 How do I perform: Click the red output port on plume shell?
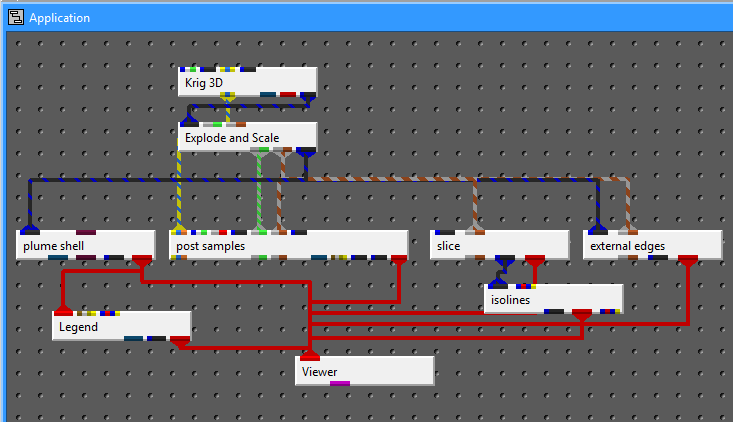[141, 259]
